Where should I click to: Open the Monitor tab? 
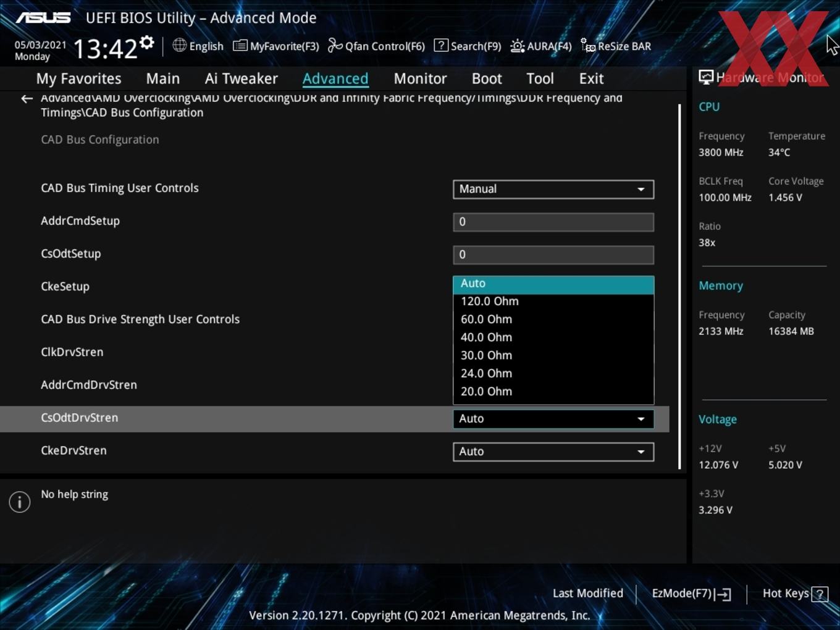(420, 78)
